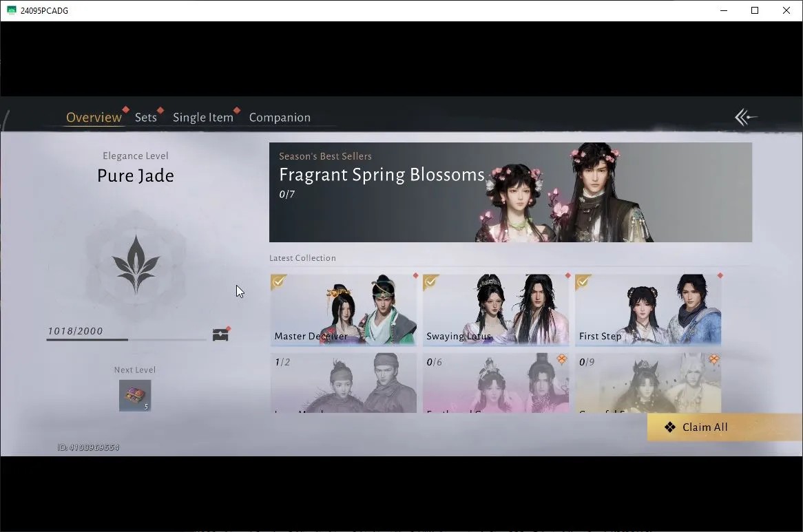The width and height of the screenshot is (803, 532).
Task: Click the checkmark badge on First Step
Action: [x=583, y=282]
